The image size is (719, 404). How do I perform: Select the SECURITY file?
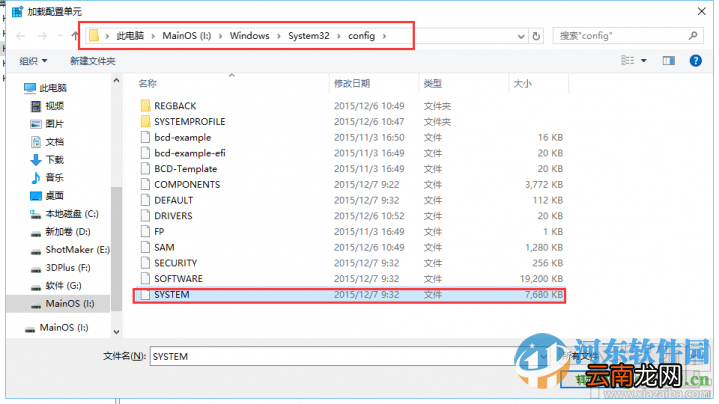pos(351,263)
